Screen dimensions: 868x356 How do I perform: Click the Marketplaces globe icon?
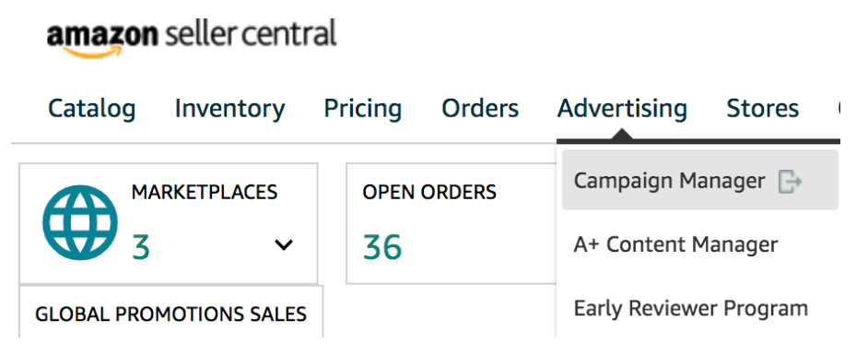[80, 222]
